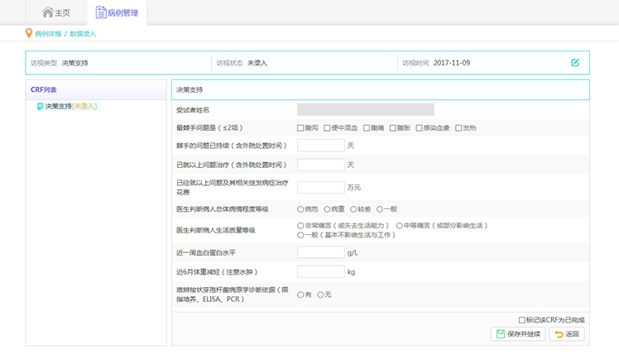Enable the 标记该CRF为已完成 checkbox
This screenshot has width=619, height=364.
point(521,319)
